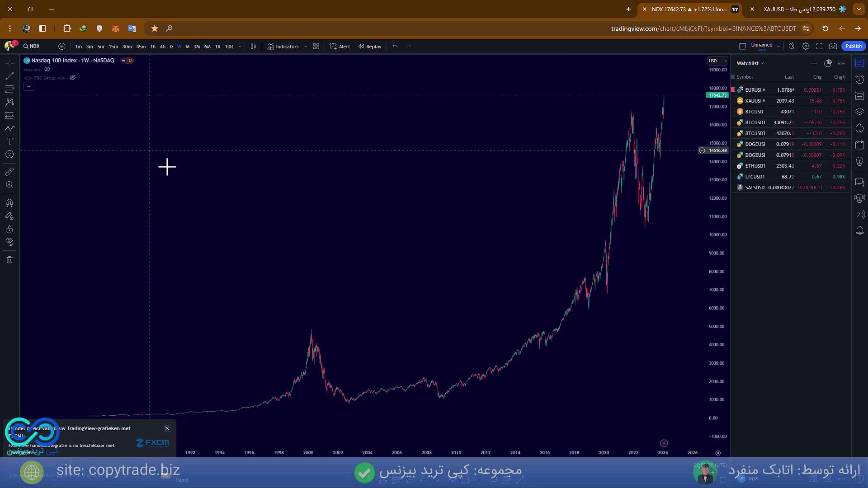The width and height of the screenshot is (868, 488).
Task: Open chart settings with the gear icon
Action: click(x=806, y=46)
